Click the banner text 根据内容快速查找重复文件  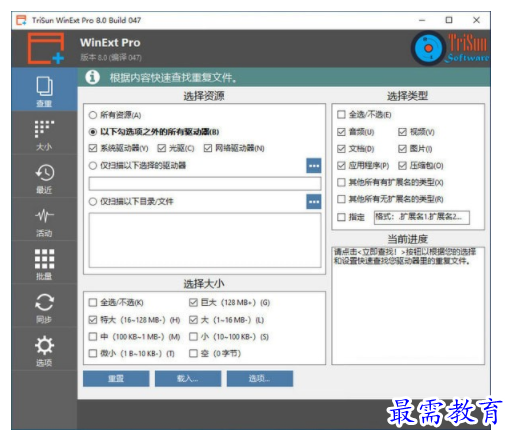point(173,78)
